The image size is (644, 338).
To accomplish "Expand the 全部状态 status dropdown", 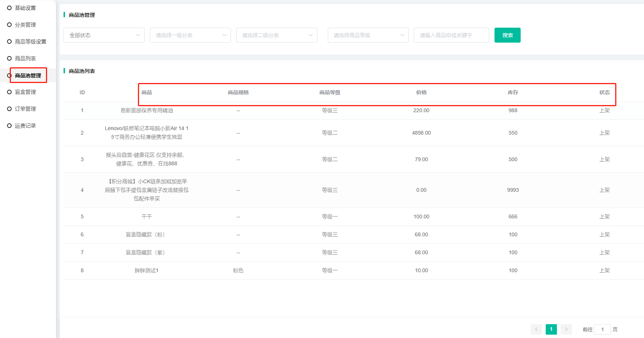I will [104, 35].
